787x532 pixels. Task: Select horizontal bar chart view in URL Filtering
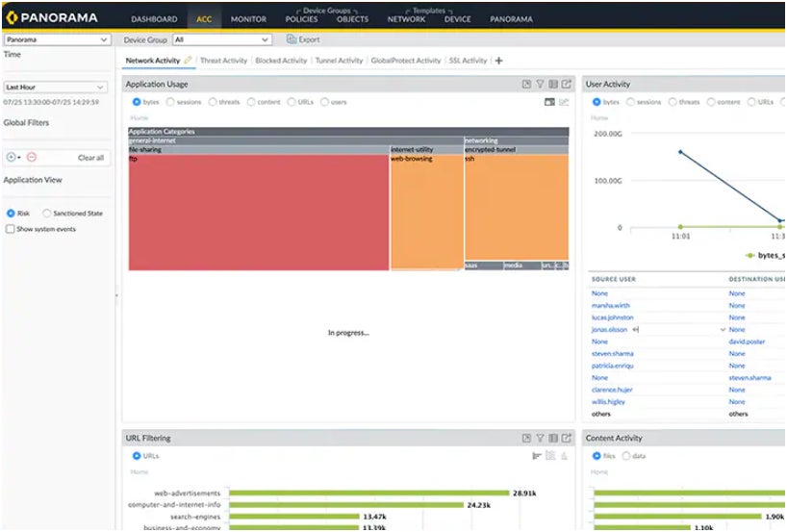click(537, 456)
